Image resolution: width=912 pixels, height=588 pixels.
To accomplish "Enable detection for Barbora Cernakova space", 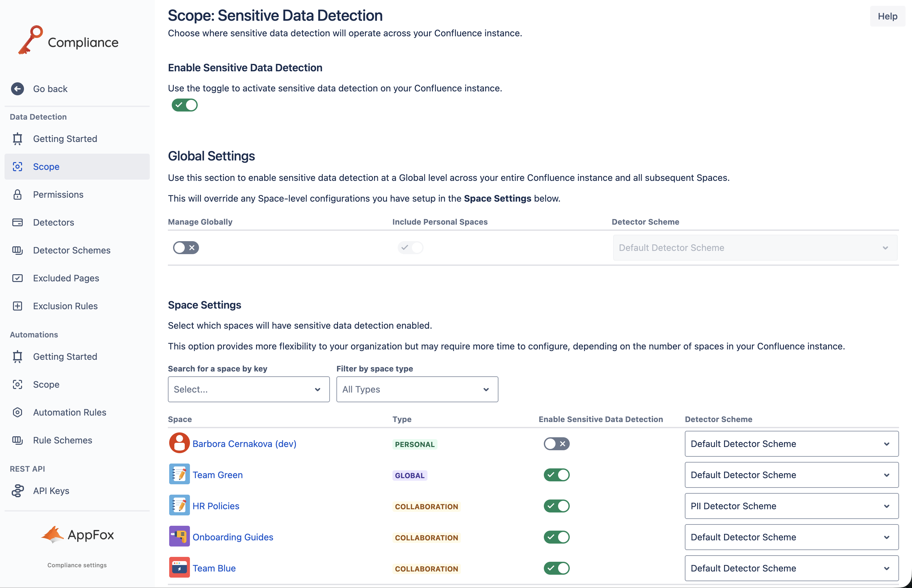I will 556,444.
